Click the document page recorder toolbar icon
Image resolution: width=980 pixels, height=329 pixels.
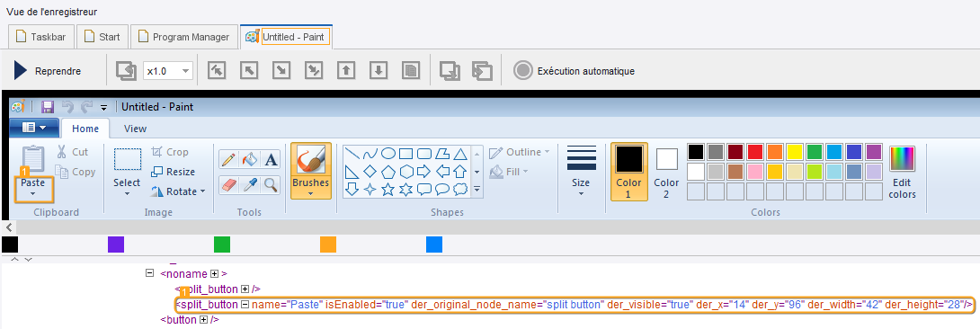coord(410,70)
